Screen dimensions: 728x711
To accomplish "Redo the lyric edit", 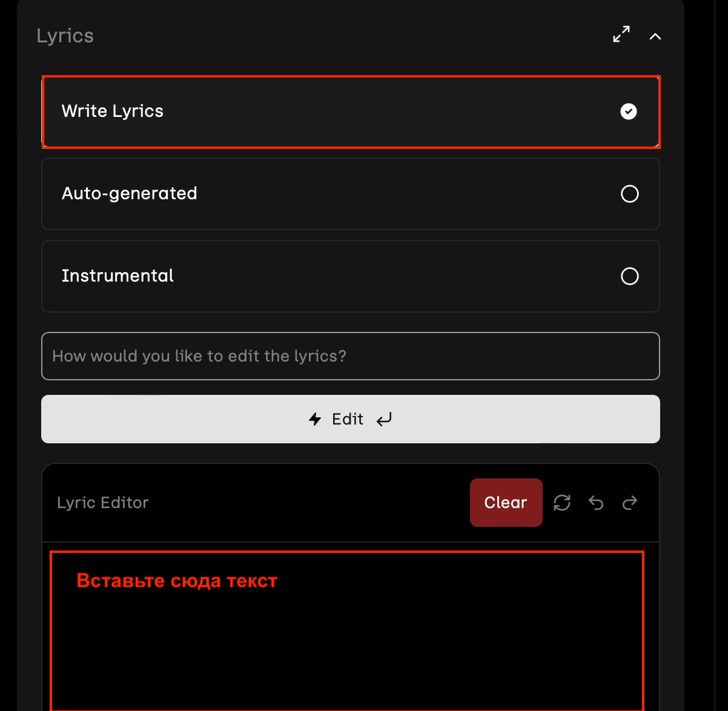I will [x=630, y=503].
